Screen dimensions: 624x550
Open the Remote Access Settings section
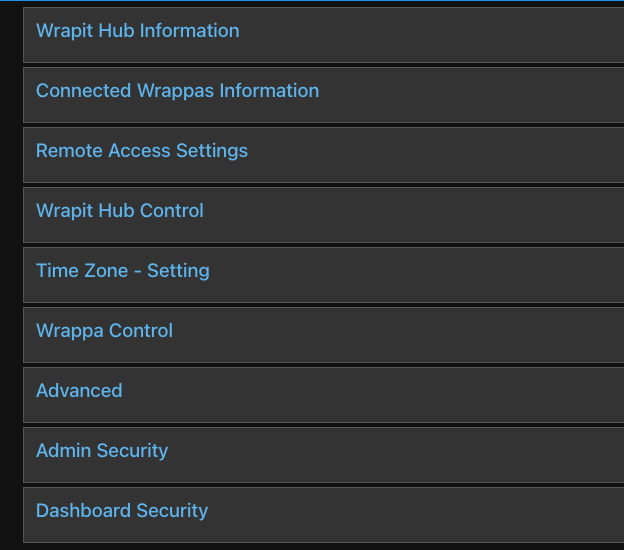[142, 151]
